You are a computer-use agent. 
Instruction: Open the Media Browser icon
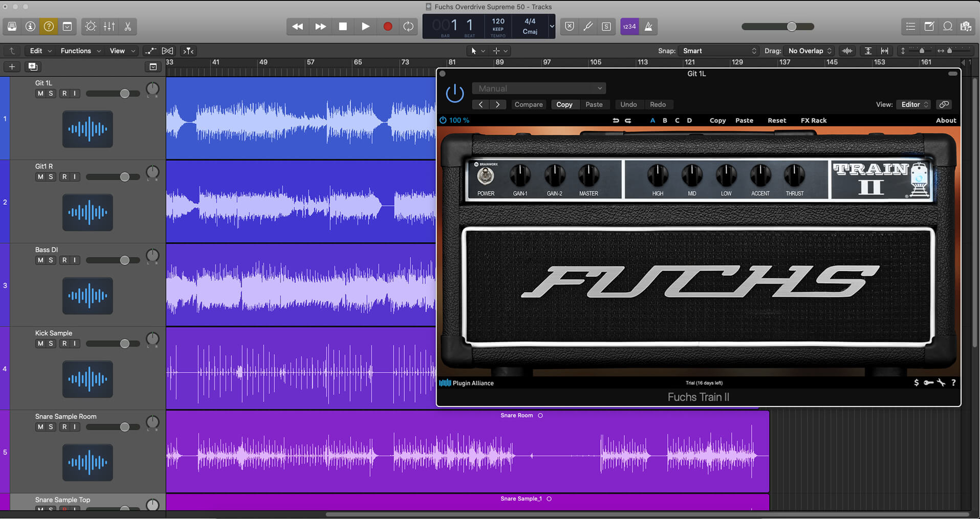point(966,27)
